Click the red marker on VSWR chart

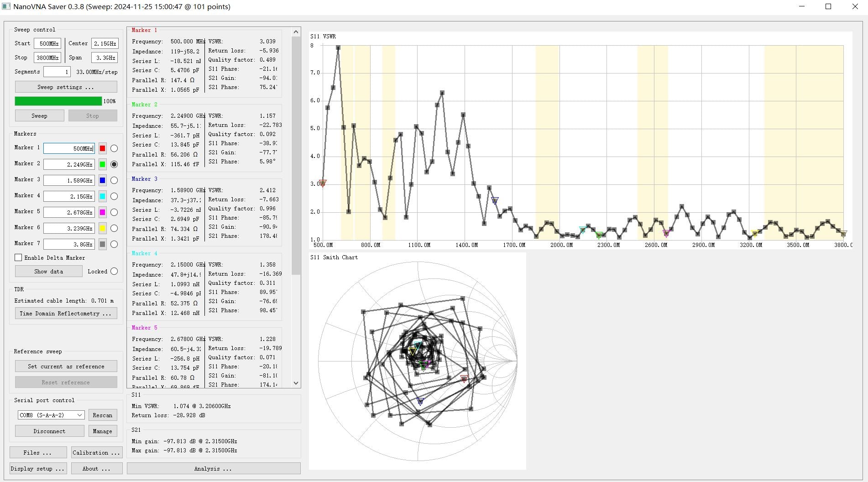pos(323,183)
